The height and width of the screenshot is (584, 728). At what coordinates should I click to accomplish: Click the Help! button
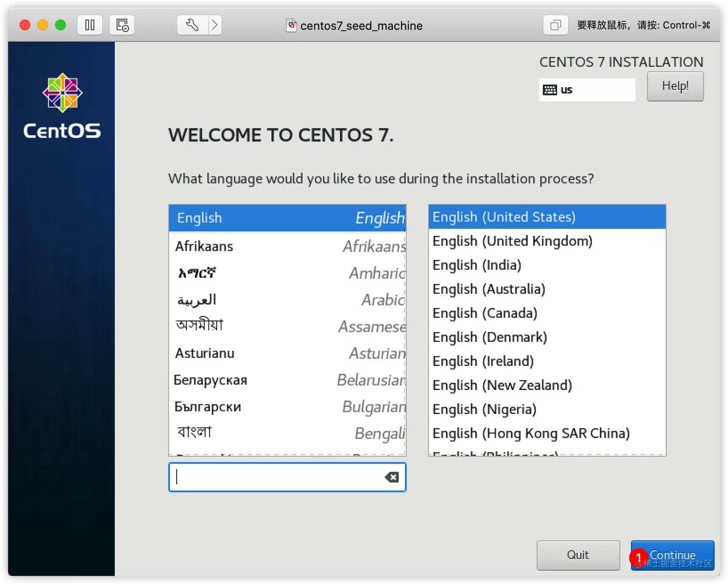coord(675,86)
